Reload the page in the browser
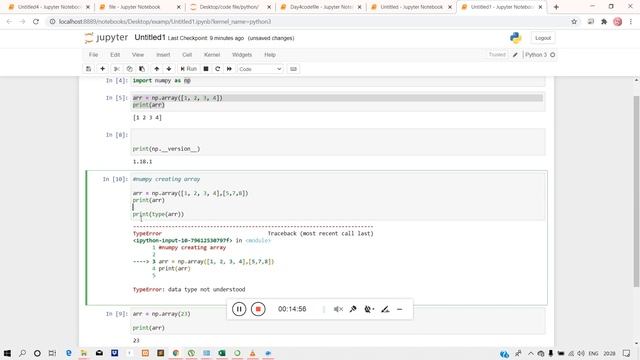 [36, 22]
